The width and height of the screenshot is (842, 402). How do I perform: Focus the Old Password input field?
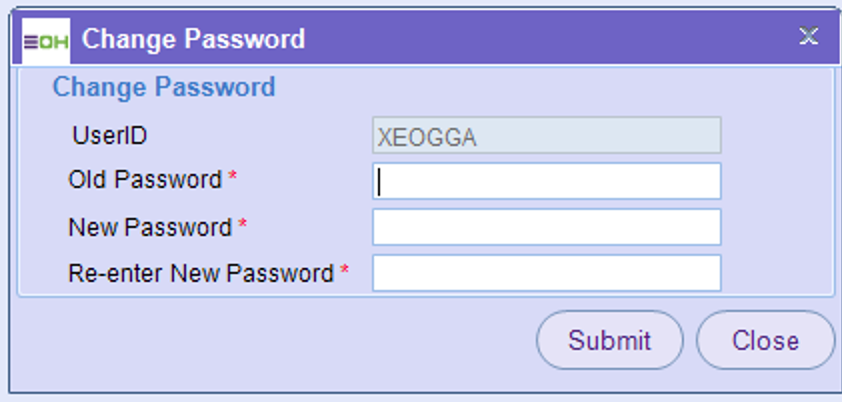[546, 182]
